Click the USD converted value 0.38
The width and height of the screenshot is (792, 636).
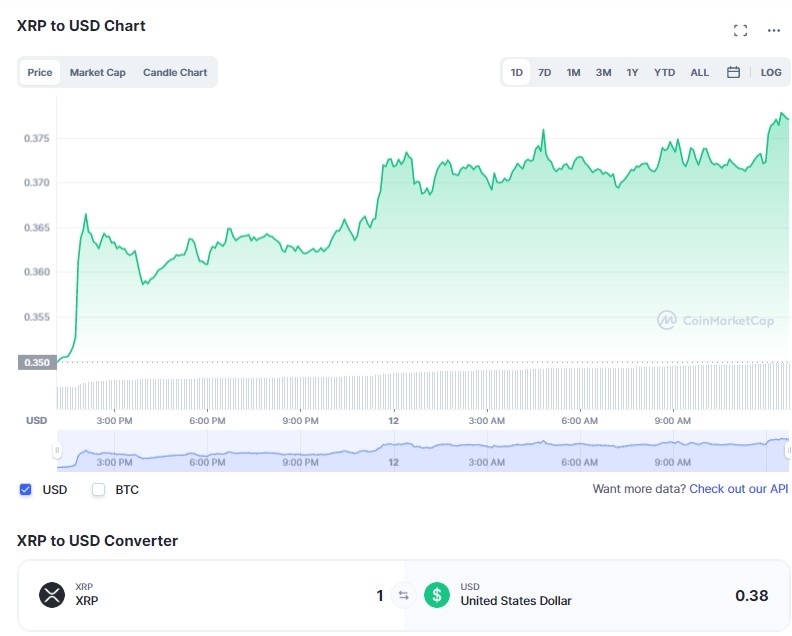click(751, 595)
